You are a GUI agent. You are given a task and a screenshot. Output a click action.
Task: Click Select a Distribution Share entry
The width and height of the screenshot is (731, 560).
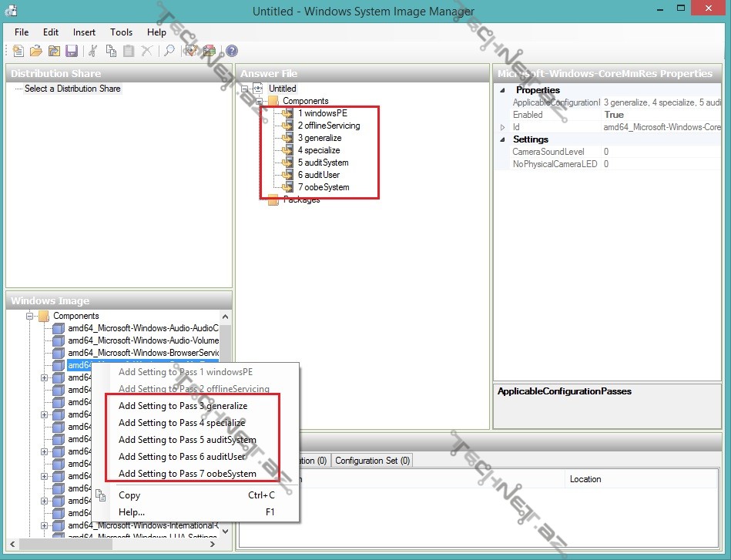coord(72,89)
